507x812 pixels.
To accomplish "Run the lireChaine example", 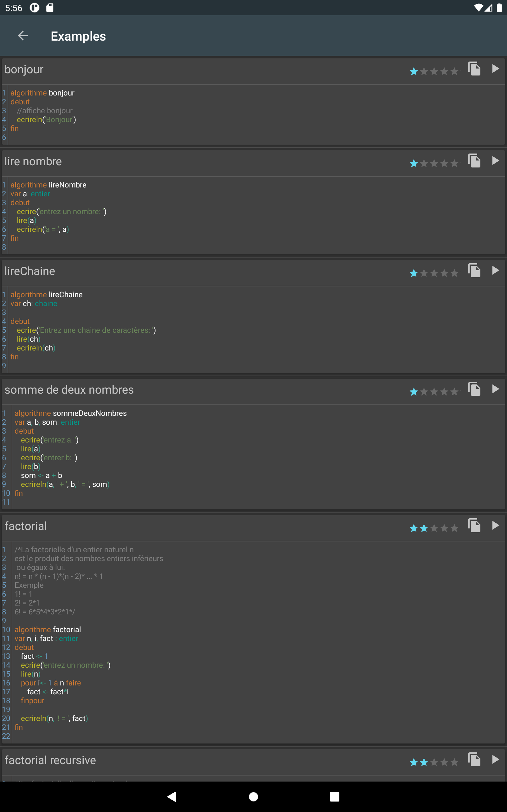I will (x=495, y=271).
